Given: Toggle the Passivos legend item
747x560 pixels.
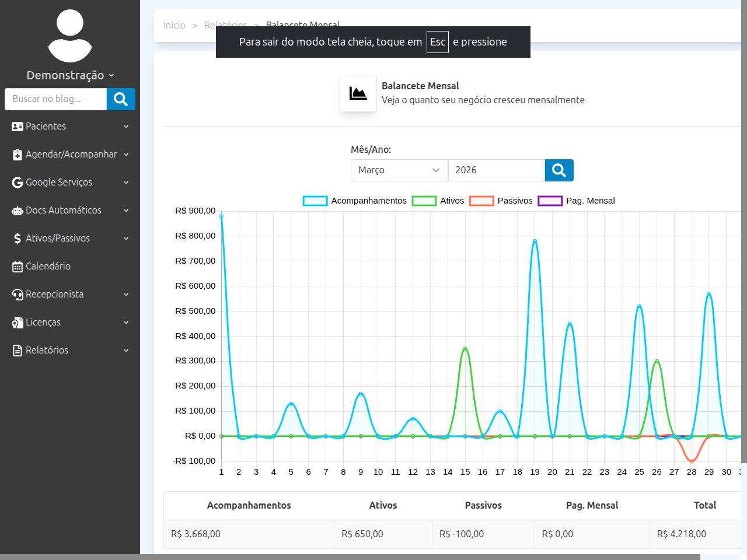Looking at the screenshot, I should 481,201.
